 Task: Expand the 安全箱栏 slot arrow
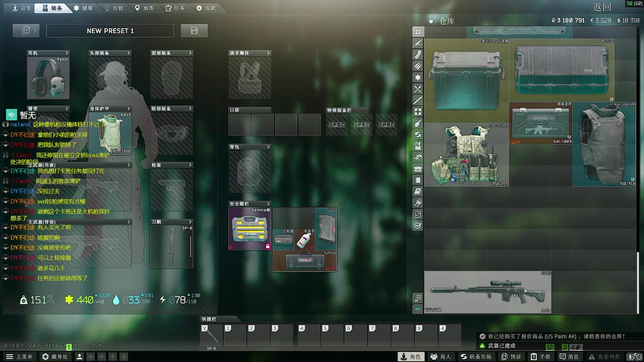[268, 204]
